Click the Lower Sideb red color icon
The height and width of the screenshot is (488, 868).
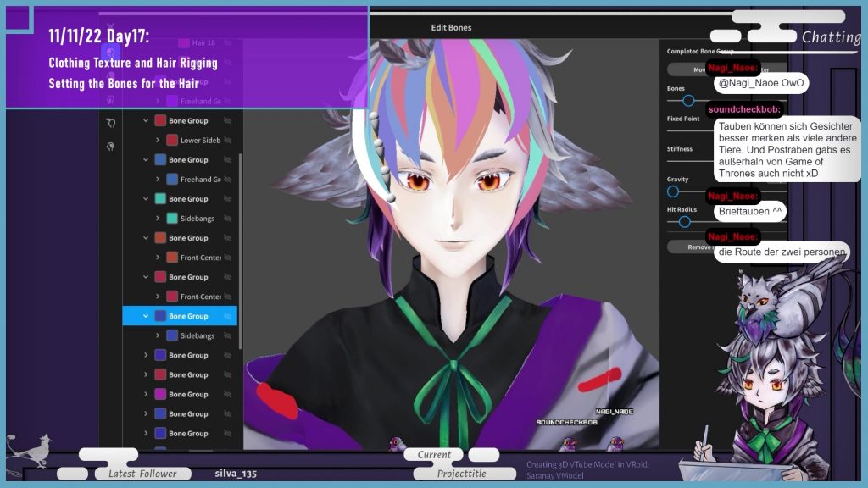[172, 141]
